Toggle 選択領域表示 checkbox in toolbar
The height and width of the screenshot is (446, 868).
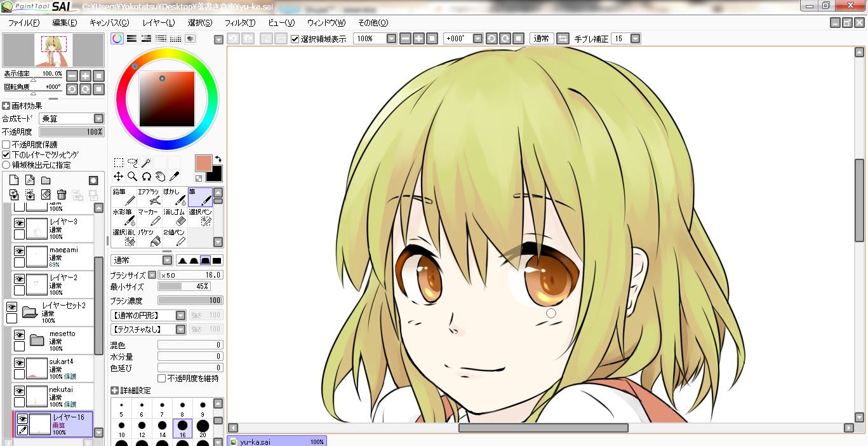(295, 39)
